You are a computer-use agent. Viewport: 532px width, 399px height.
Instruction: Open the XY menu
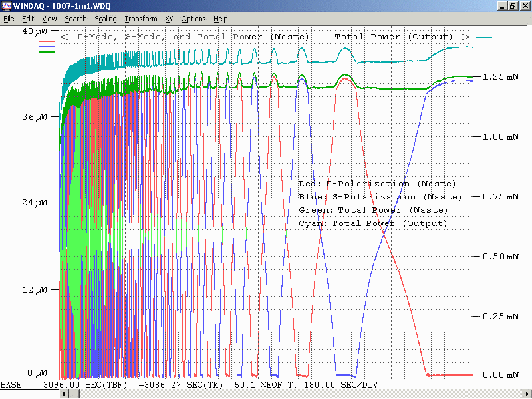pyautogui.click(x=169, y=19)
